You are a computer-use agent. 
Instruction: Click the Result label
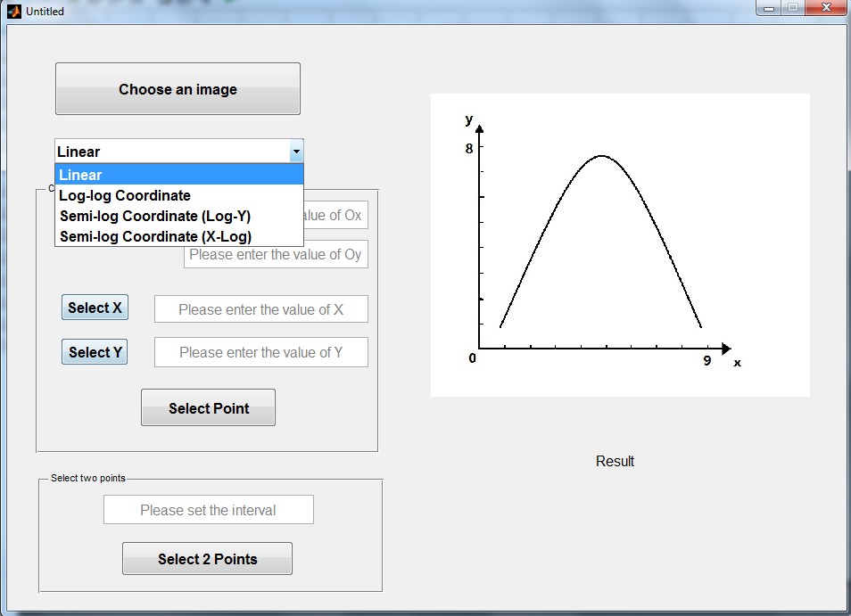click(615, 461)
